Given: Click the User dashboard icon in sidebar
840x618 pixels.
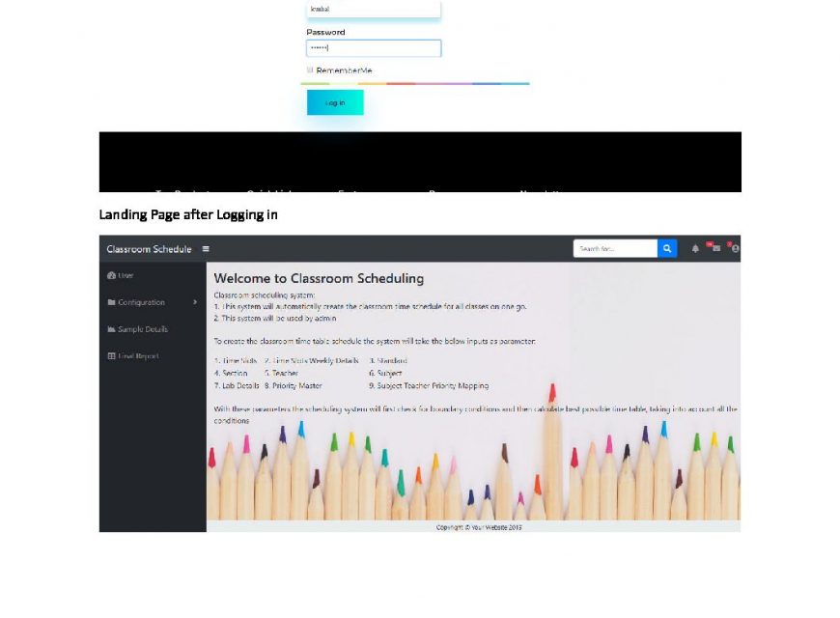Looking at the screenshot, I should [x=111, y=275].
